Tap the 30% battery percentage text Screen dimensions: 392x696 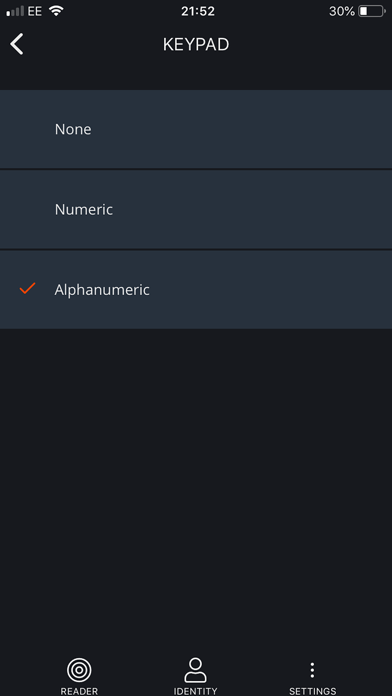tap(342, 12)
